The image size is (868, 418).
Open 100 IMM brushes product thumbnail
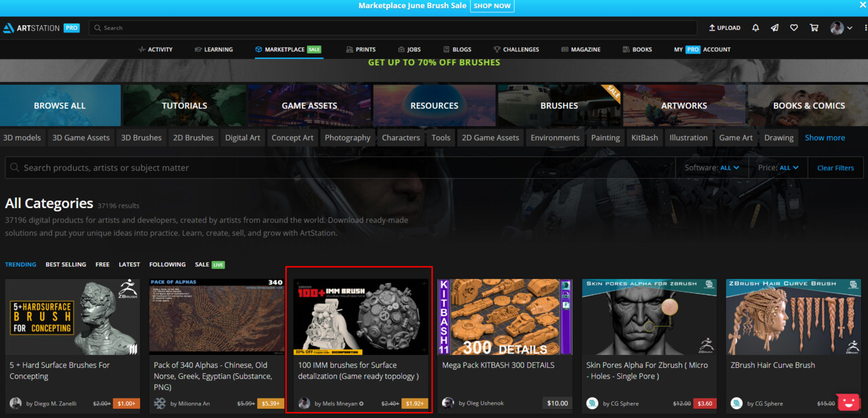pyautogui.click(x=361, y=316)
